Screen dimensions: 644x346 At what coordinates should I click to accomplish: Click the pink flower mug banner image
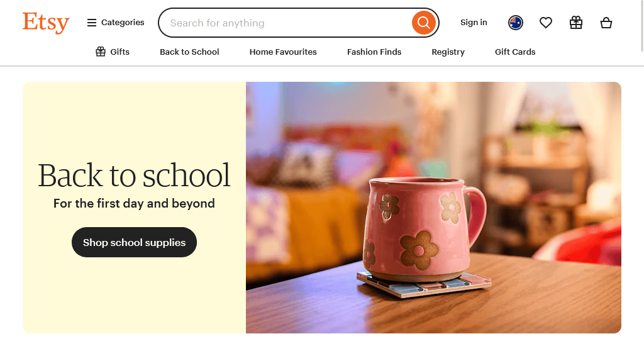pyautogui.click(x=433, y=208)
